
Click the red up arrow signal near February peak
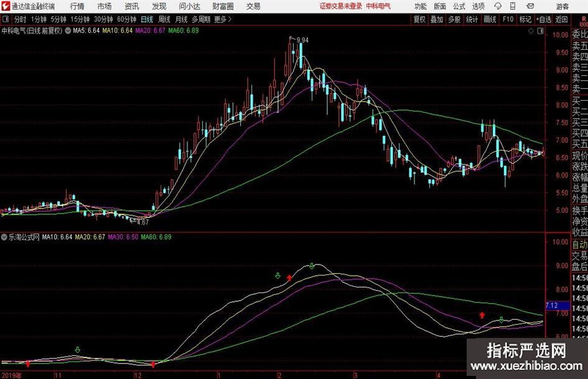pyautogui.click(x=289, y=278)
